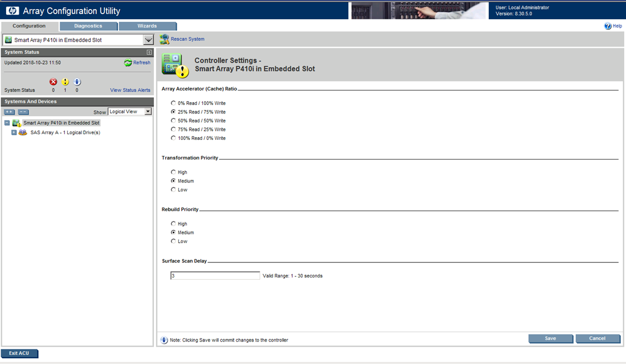This screenshot has height=364, width=626.
Task: Click the Rescan System icon
Action: tap(165, 39)
